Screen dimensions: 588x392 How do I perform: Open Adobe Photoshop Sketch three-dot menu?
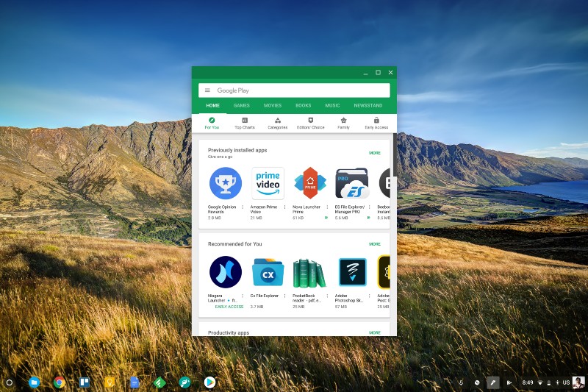[x=370, y=296]
